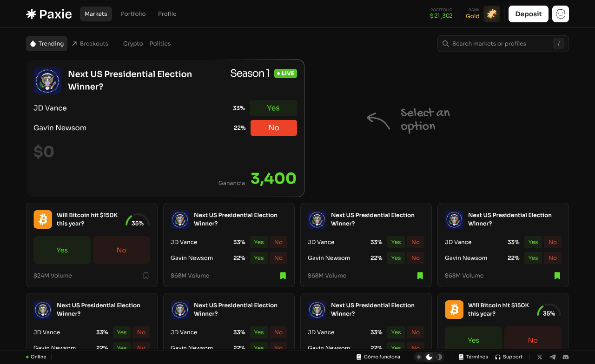Screen dimensions: 595x364
Task: Go to the Markets tab
Action: (x=96, y=14)
